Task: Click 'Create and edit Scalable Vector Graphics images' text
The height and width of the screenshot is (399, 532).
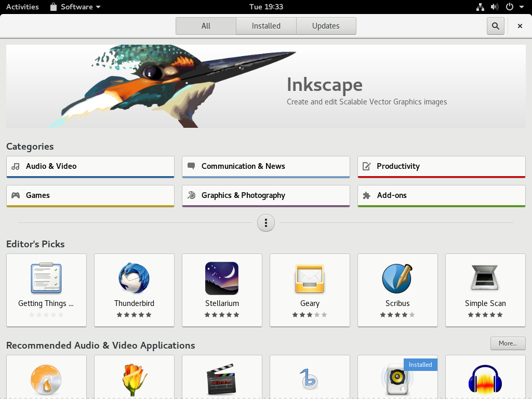Action: (x=367, y=102)
